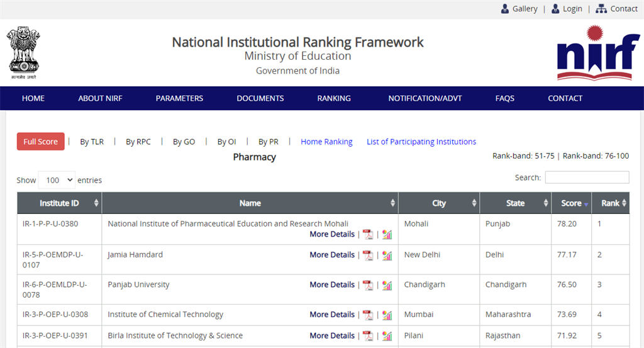Open More Details for Jamia Hamdard
644x348 pixels.
[332, 255]
